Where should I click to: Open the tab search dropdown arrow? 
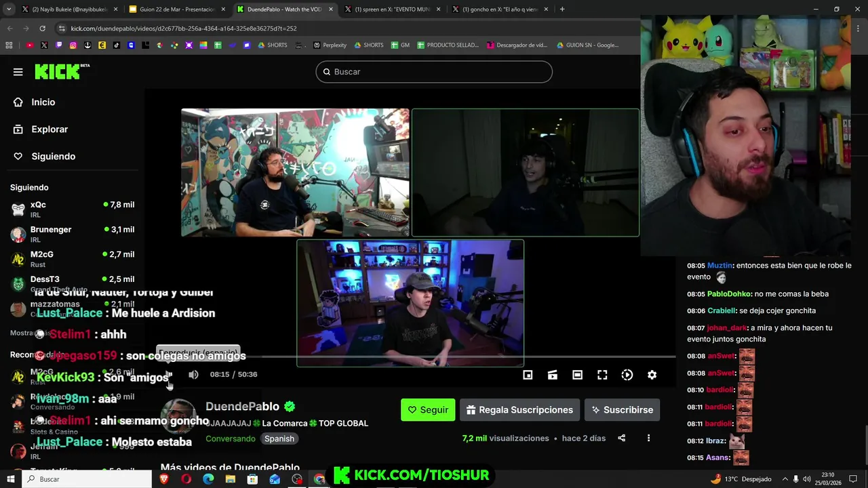9,9
